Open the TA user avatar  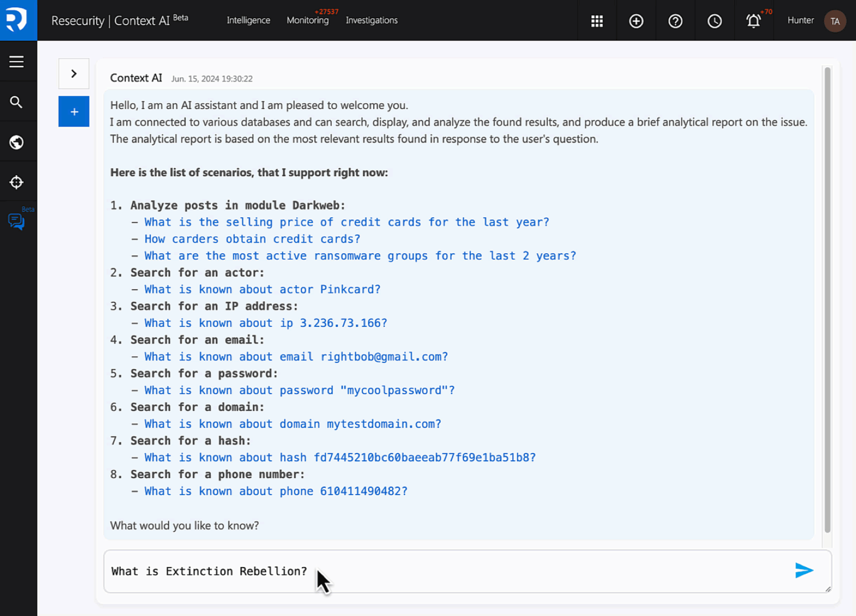point(835,21)
